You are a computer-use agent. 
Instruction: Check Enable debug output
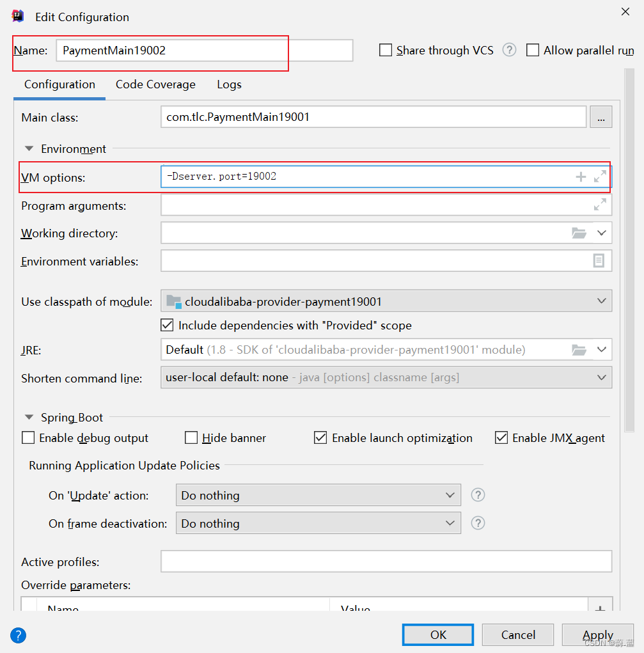[28, 438]
